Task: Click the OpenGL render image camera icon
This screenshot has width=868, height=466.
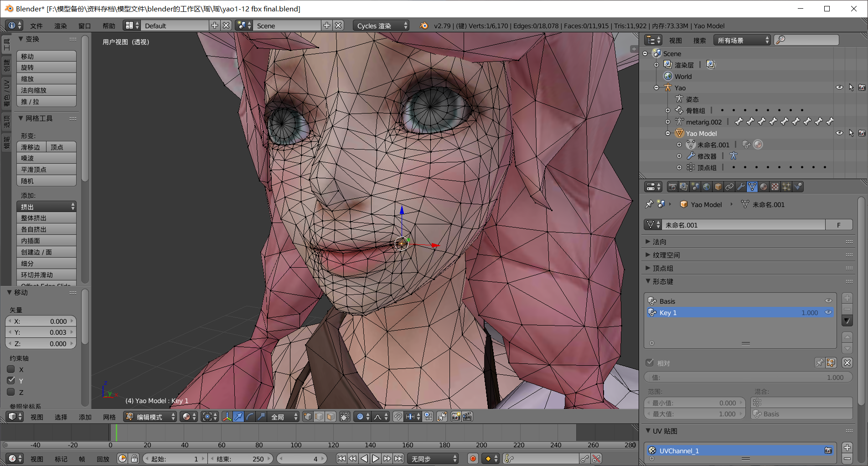Action: (x=455, y=417)
